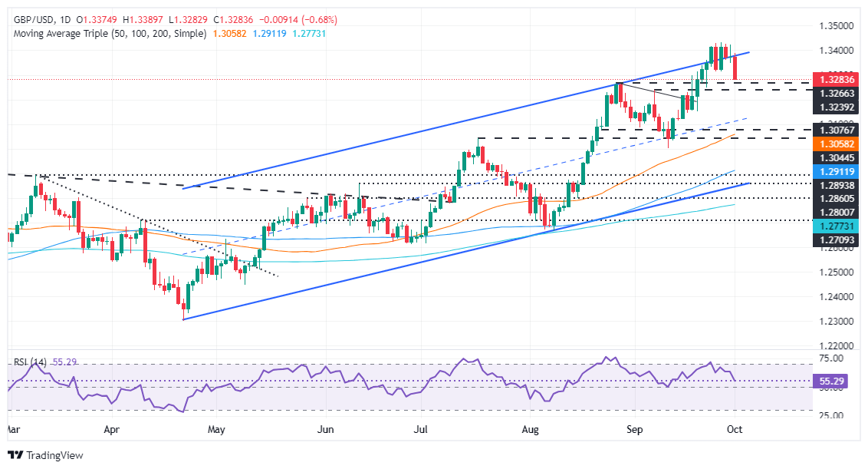Click the Oct label on time axis
The width and height of the screenshot is (868, 469).
(734, 430)
